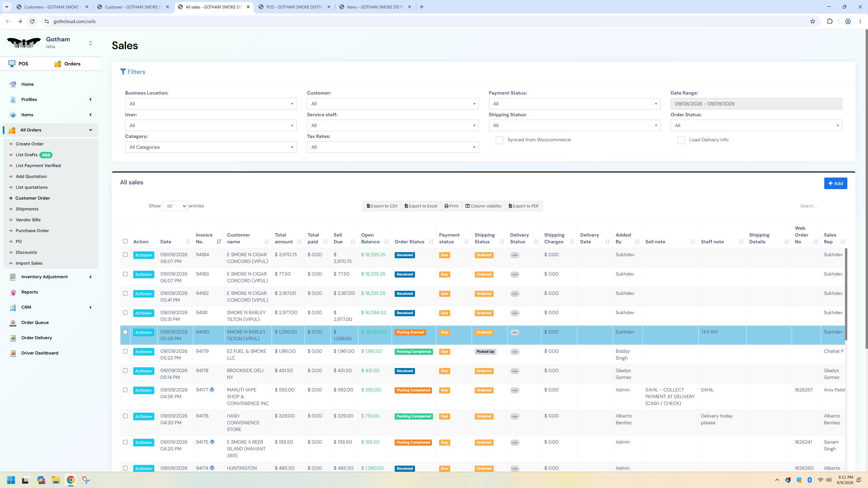Open Chrome from the Windows taskbar
The width and height of the screenshot is (868, 488).
(71, 480)
